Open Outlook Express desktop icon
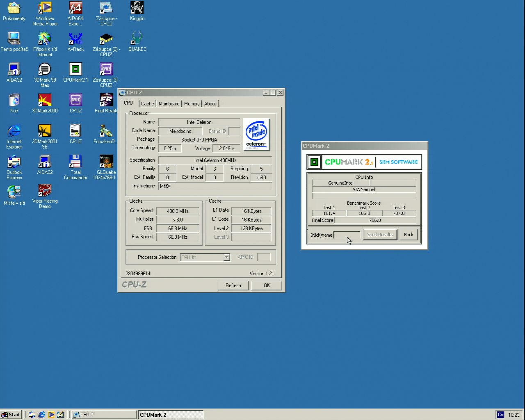The height and width of the screenshot is (420, 525). click(x=14, y=167)
